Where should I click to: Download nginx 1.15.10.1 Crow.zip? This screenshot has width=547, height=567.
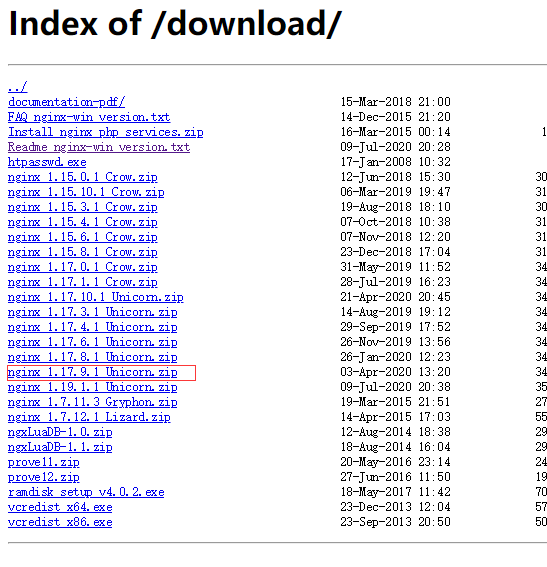[86, 192]
